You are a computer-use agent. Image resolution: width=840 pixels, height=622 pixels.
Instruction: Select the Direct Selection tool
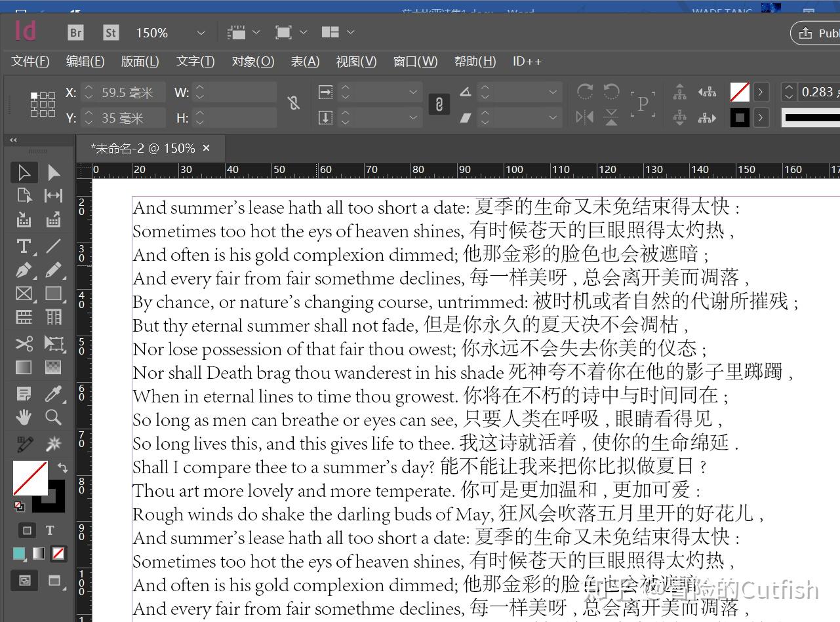(x=55, y=172)
